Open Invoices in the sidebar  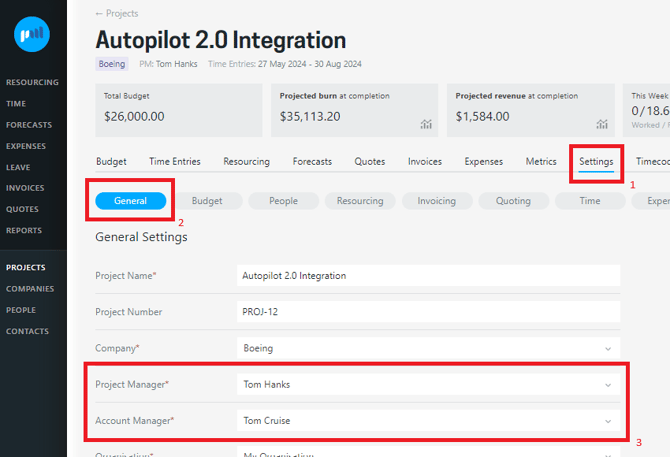pyautogui.click(x=25, y=188)
